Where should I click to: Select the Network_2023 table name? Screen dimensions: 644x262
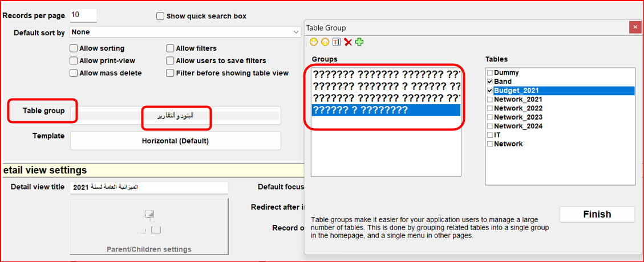(x=518, y=117)
